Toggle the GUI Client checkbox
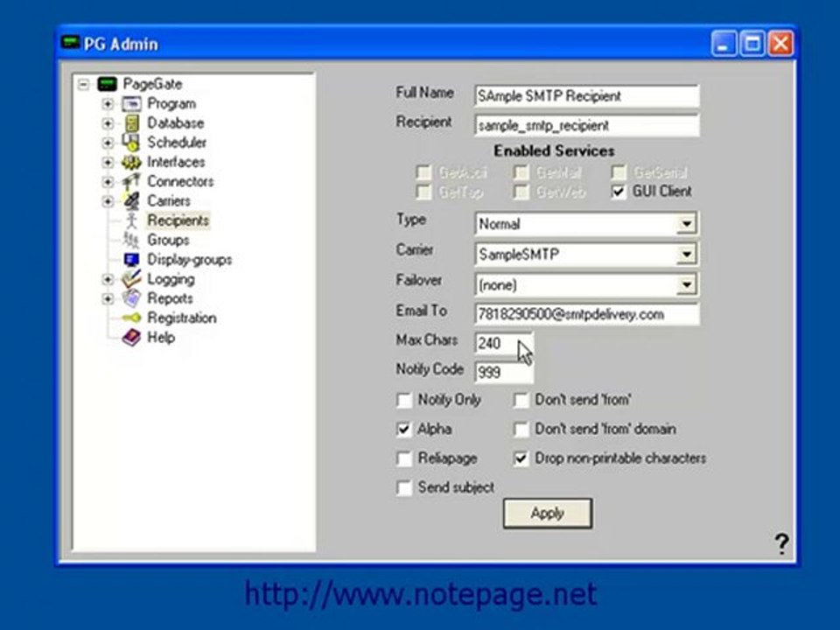Screen dimensions: 840x630 coord(619,192)
